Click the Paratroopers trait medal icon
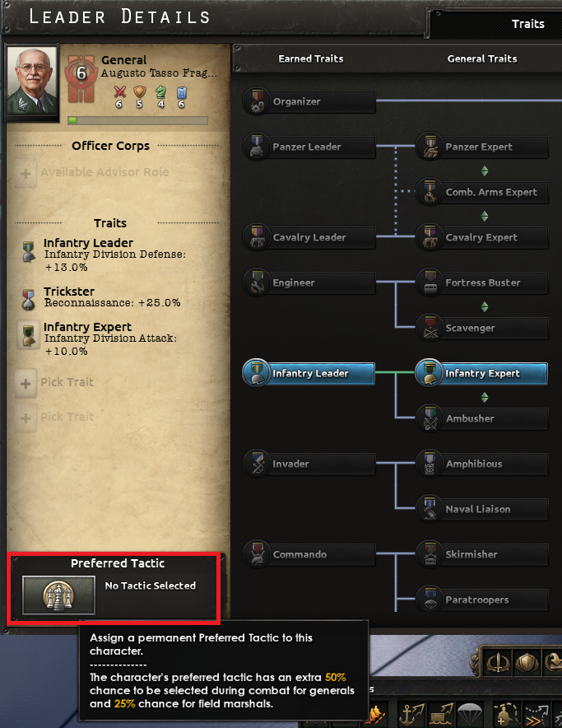This screenshot has width=562, height=728. coord(430,600)
